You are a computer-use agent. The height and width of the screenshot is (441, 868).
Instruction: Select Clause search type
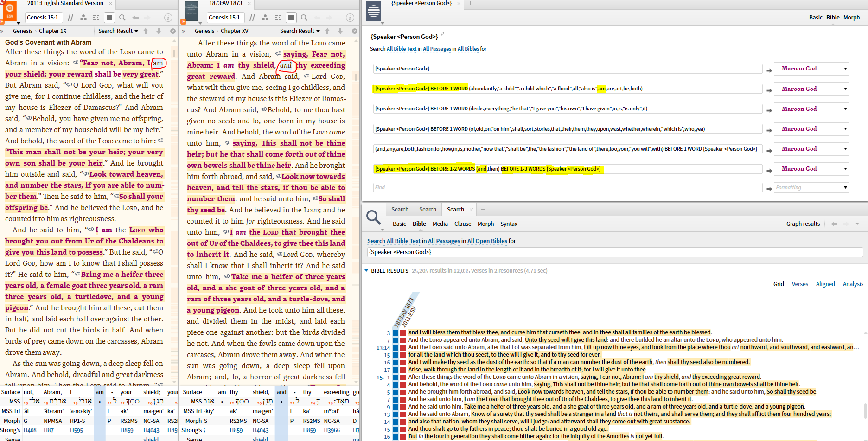pos(463,224)
